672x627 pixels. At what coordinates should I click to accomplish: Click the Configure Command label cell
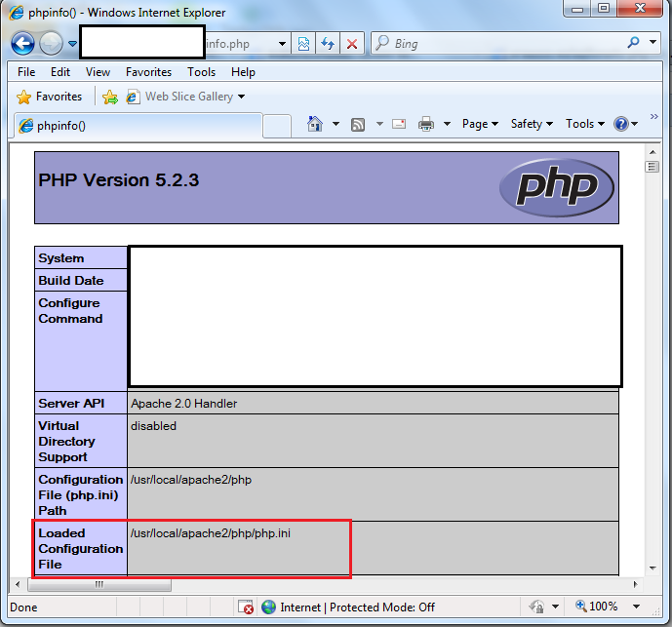point(81,341)
